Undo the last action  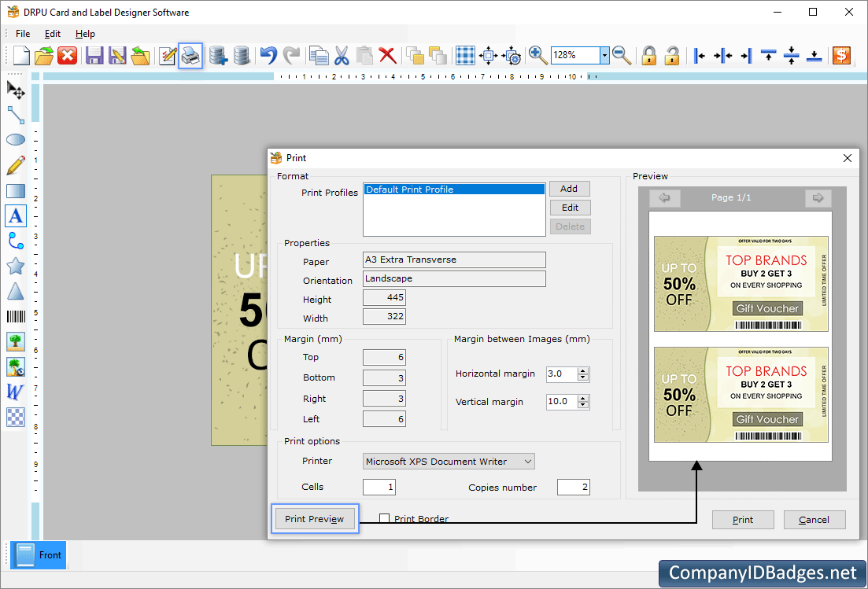pos(268,55)
